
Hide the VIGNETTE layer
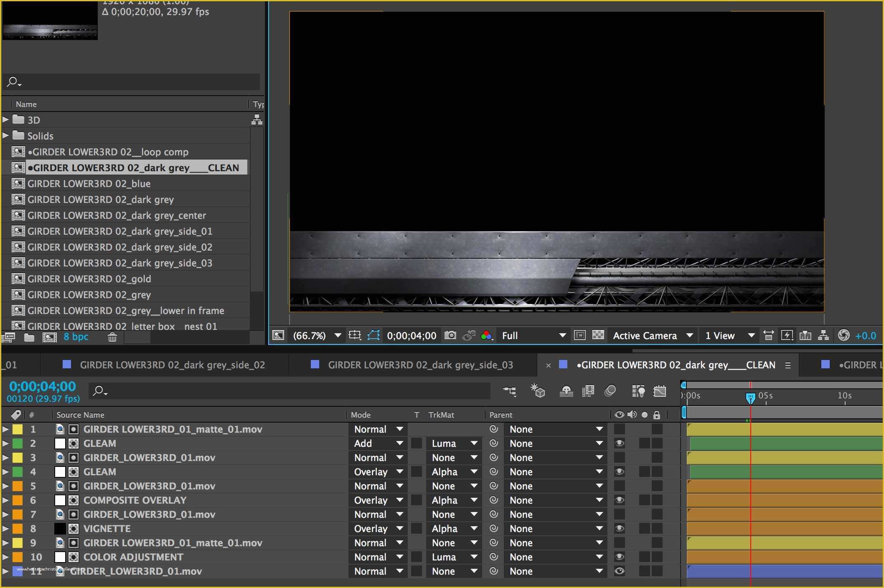620,528
